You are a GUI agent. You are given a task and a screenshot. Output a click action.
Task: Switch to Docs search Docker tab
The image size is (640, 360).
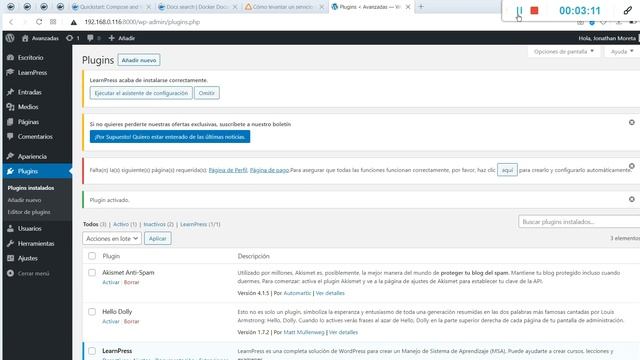tap(198, 7)
